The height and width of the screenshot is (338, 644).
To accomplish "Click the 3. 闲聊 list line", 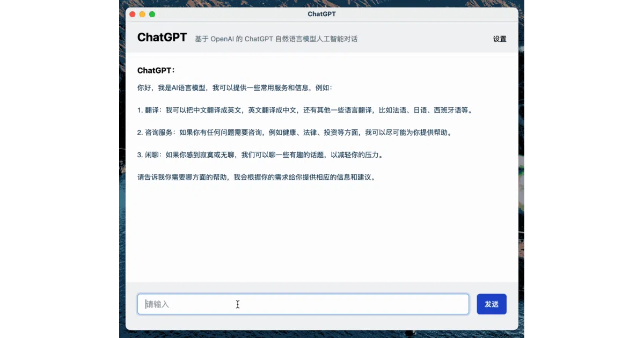I will point(260,155).
